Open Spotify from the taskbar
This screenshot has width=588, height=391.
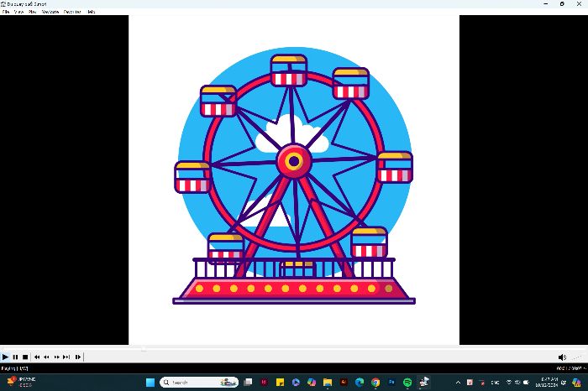click(407, 383)
